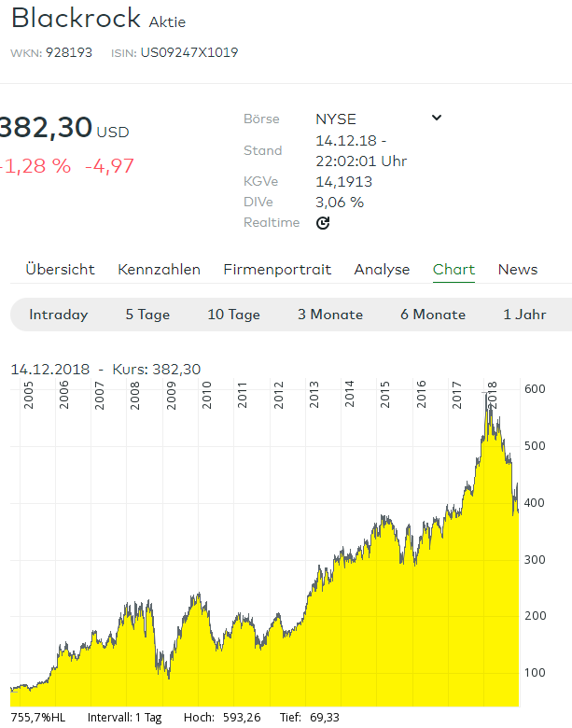Click the ISIN US09247X1019 text

pyautogui.click(x=174, y=52)
